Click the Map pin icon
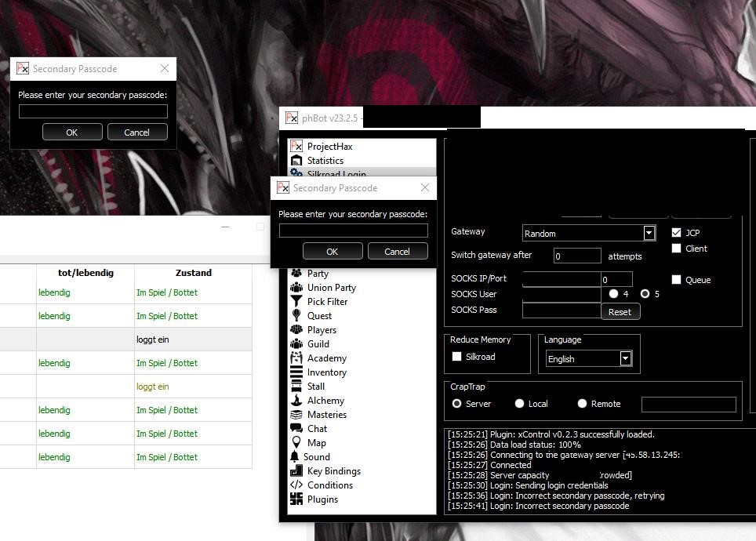This screenshot has height=541, width=756. pos(296,443)
